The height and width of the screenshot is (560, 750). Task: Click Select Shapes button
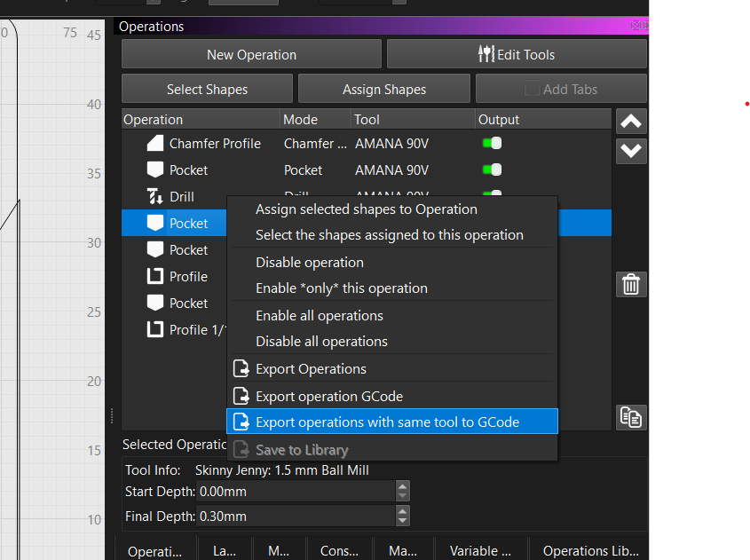tap(207, 89)
